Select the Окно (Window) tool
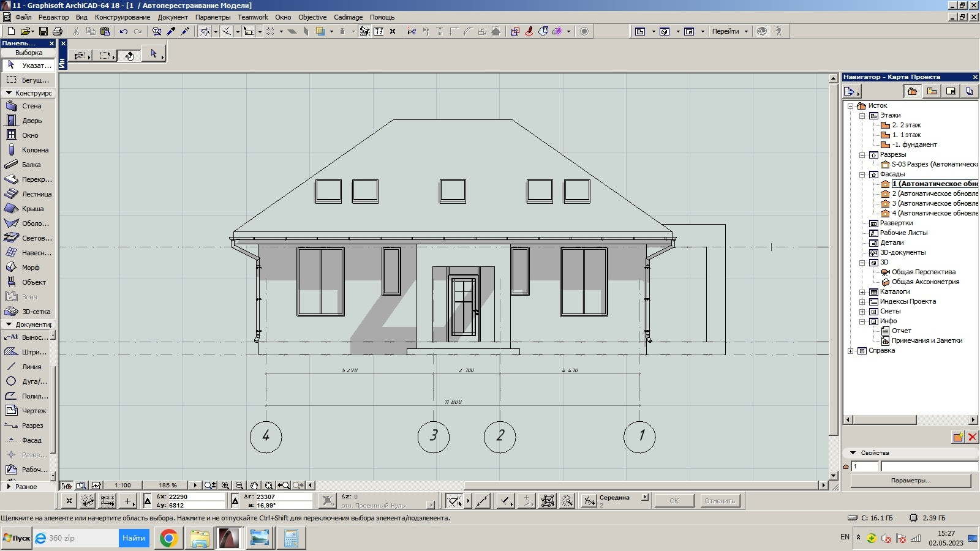980x551 pixels. pos(28,135)
